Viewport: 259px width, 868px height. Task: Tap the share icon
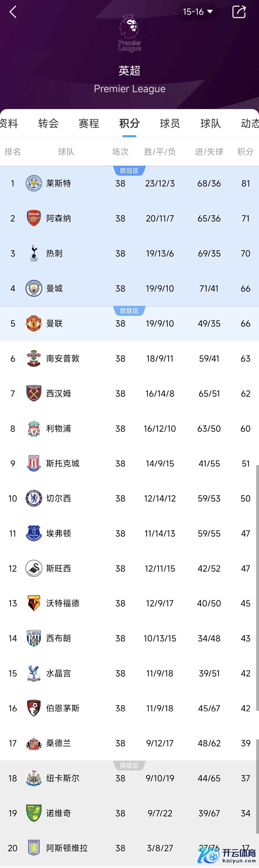[x=239, y=12]
